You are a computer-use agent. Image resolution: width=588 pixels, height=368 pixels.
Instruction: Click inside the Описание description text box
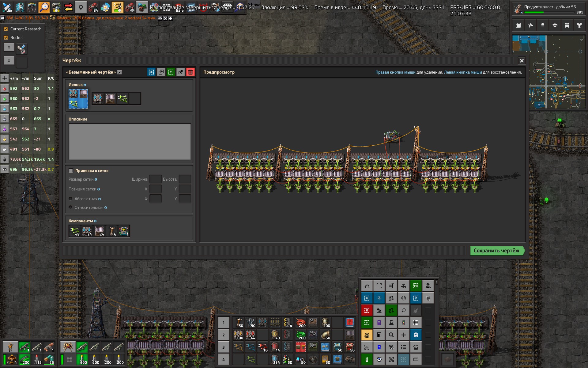130,142
